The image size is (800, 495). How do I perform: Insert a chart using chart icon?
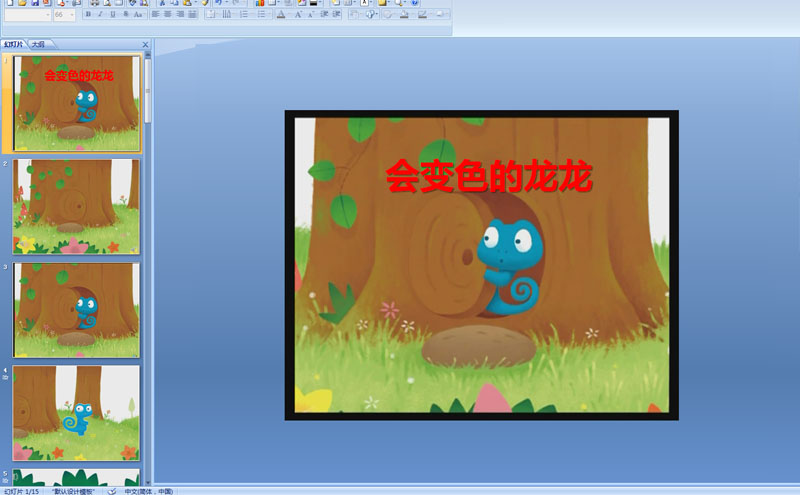(260, 3)
